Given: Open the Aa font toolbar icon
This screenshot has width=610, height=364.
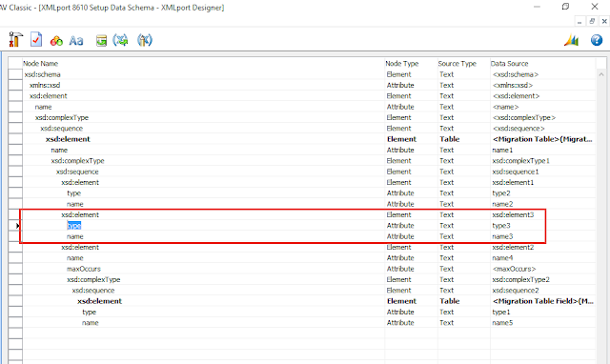Looking at the screenshot, I should point(76,40).
